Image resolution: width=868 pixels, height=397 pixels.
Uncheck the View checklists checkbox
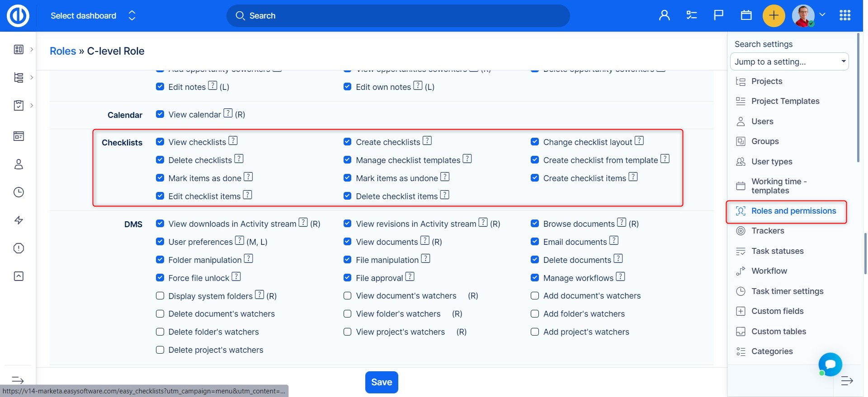(160, 142)
